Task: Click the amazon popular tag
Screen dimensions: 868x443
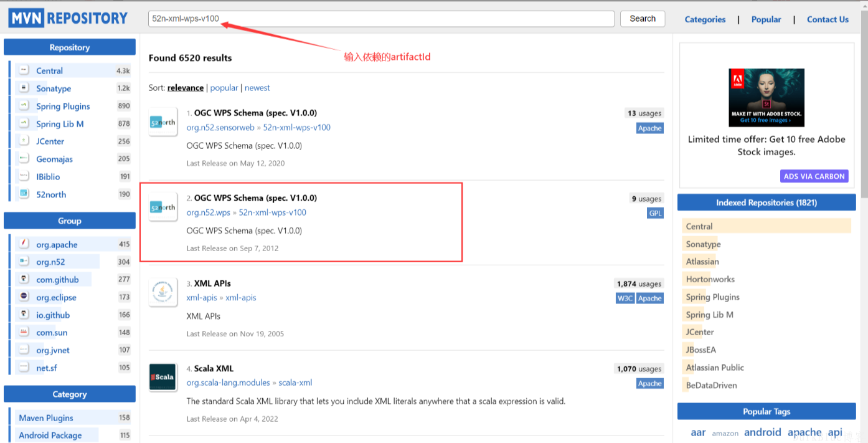Action: tap(725, 434)
